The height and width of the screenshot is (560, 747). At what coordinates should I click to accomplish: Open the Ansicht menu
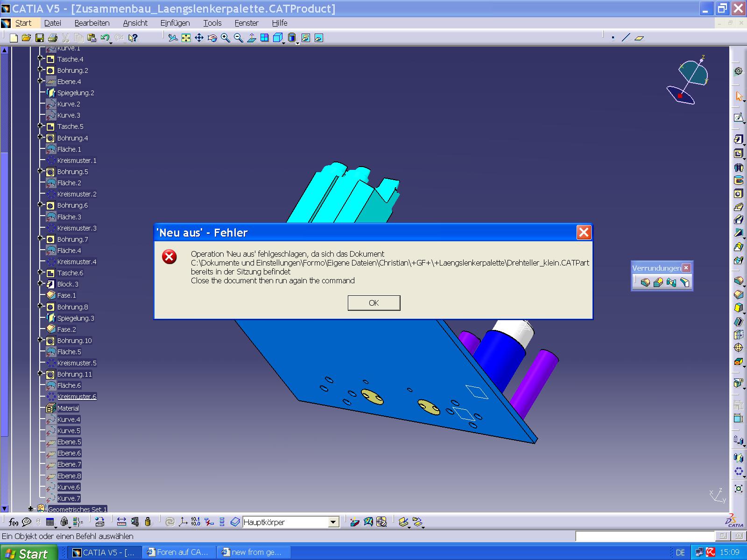135,23
